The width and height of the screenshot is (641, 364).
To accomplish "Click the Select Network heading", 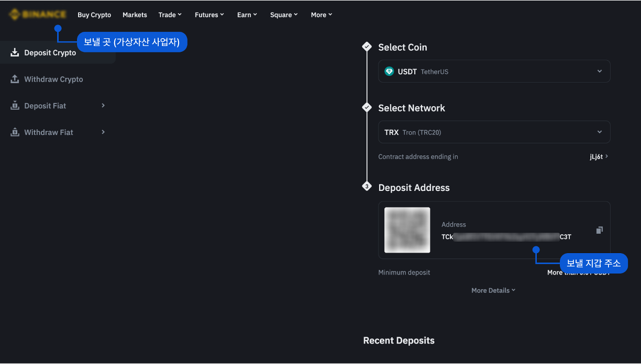I will [412, 108].
